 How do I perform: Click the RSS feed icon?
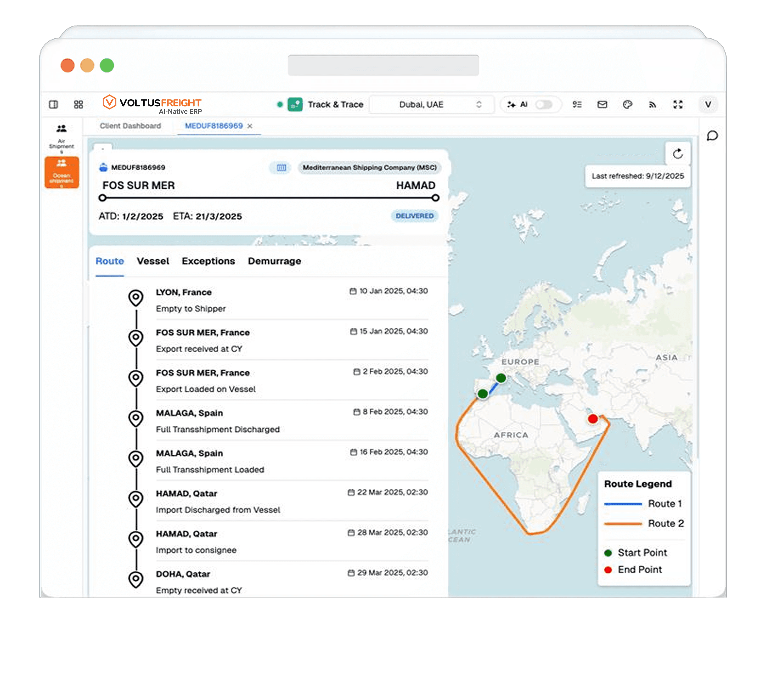point(652,105)
